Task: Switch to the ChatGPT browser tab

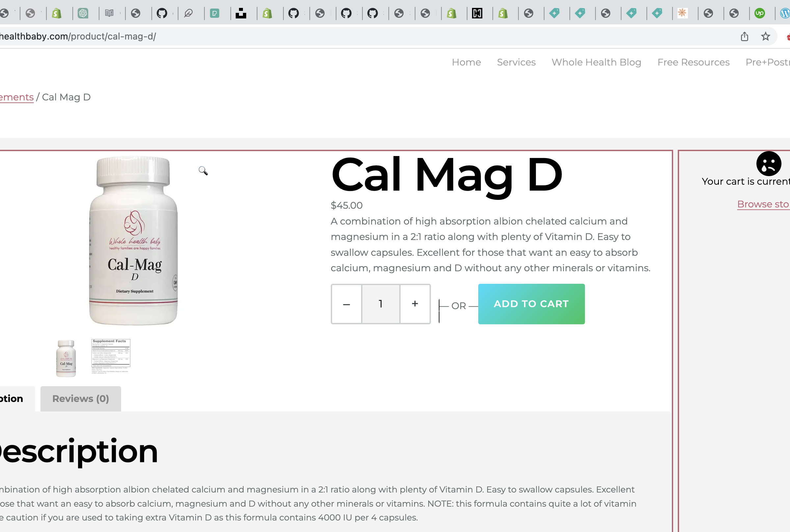Action: [x=83, y=13]
